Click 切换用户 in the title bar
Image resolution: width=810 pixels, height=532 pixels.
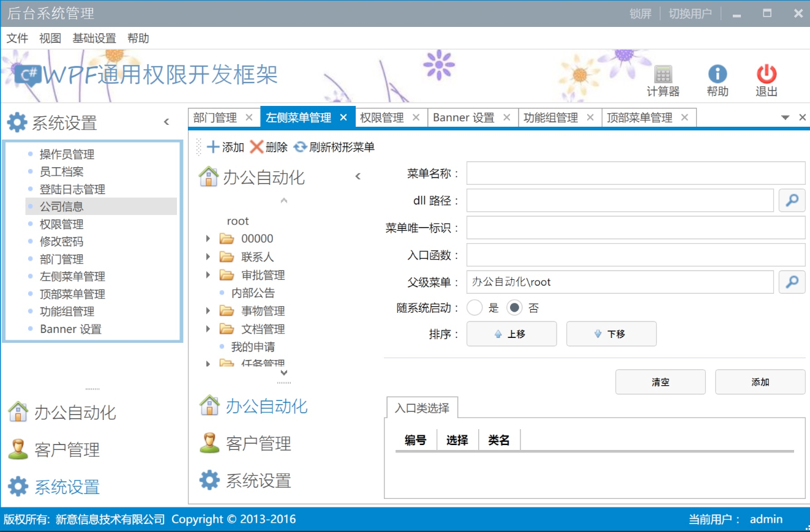691,13
